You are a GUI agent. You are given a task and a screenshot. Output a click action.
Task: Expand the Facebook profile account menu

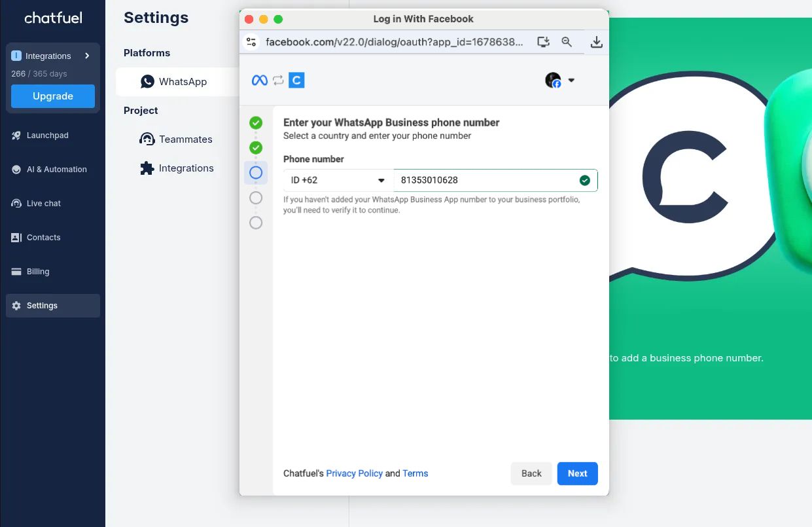[560, 81]
